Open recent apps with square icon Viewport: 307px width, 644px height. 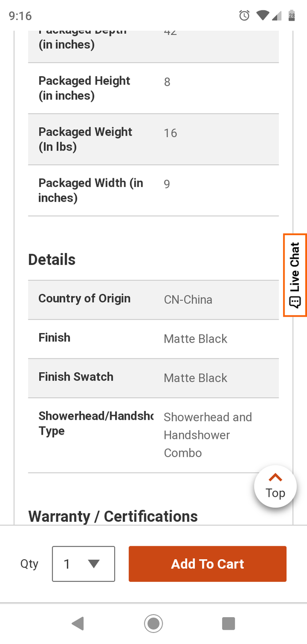(x=228, y=623)
